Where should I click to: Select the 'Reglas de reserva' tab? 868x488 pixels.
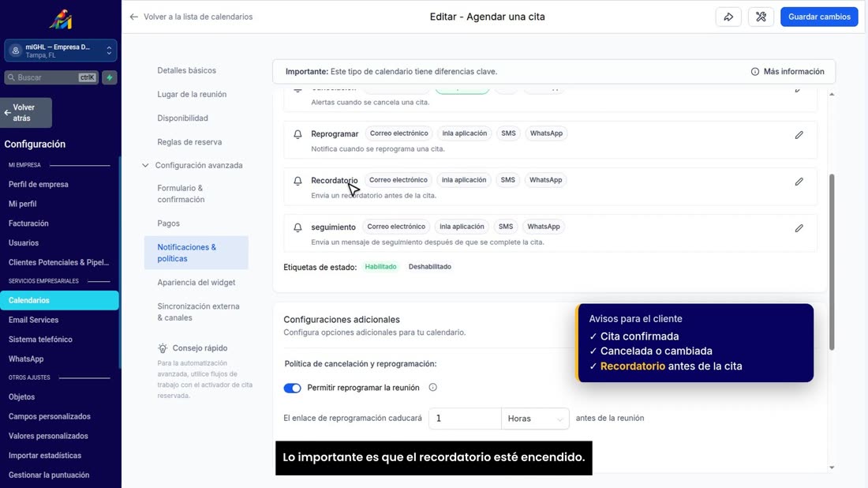[189, 142]
